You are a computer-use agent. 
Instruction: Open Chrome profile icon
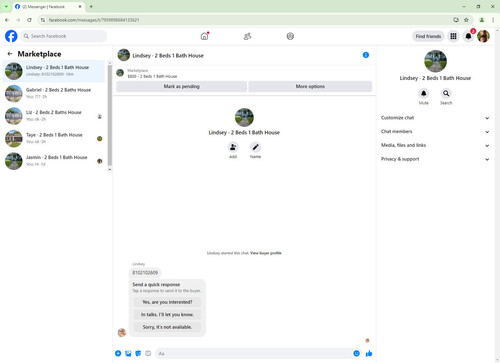coord(482,20)
